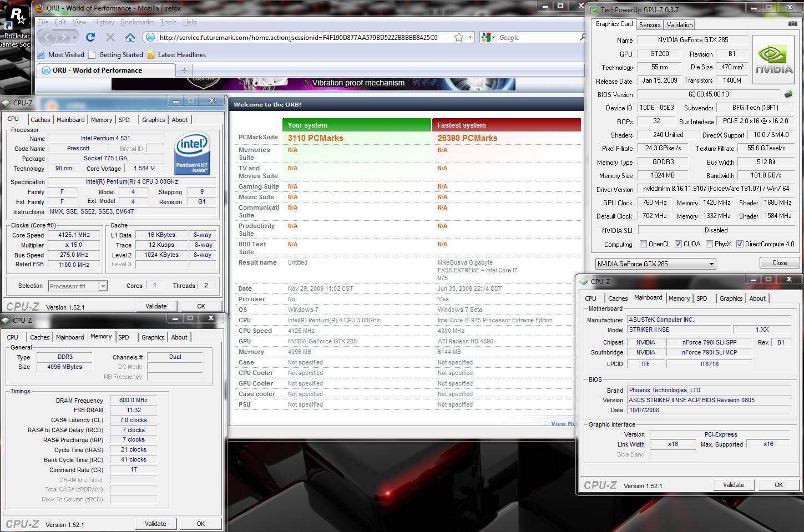Click Validate in CPU-Z Mainboard window
The height and width of the screenshot is (532, 804).
734,485
